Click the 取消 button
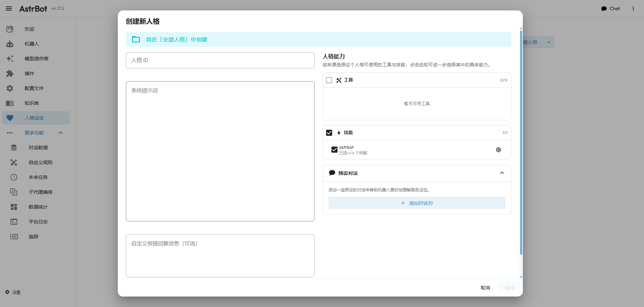The height and width of the screenshot is (307, 644). (485, 288)
